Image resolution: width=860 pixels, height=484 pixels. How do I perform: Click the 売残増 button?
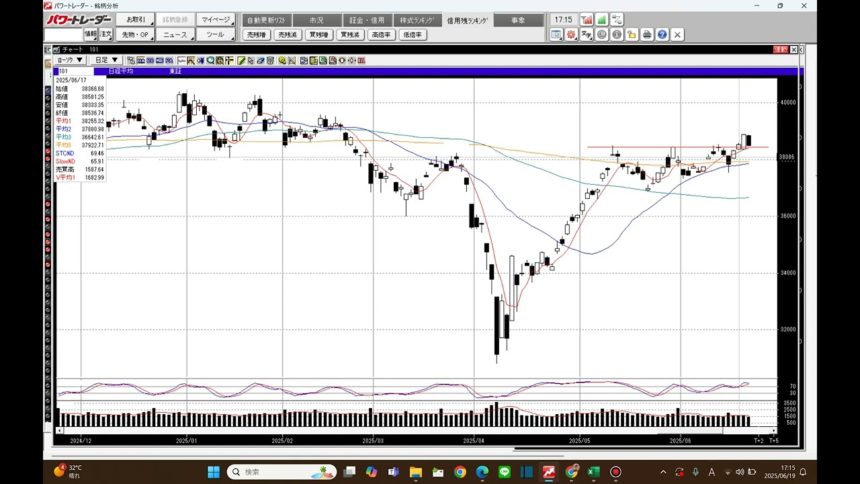[257, 34]
